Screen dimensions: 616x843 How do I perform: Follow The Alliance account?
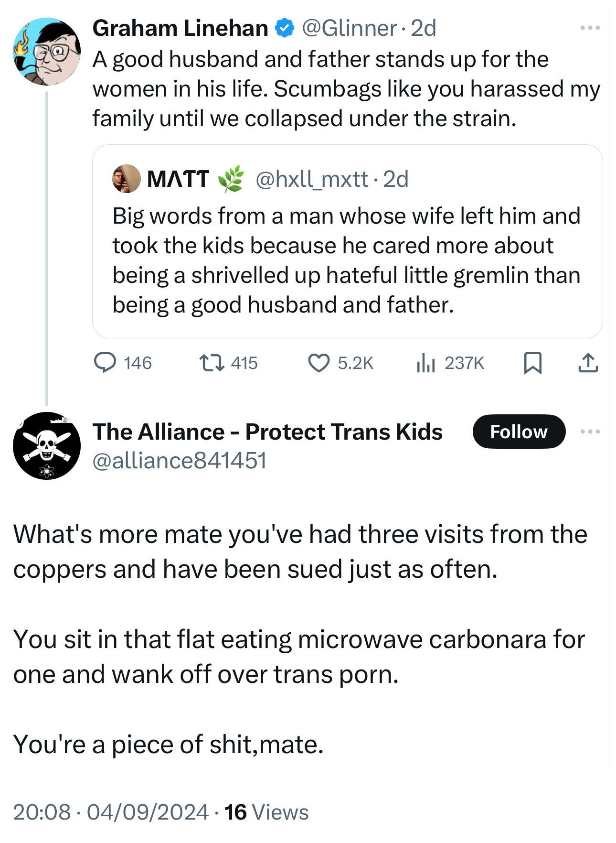click(x=519, y=432)
